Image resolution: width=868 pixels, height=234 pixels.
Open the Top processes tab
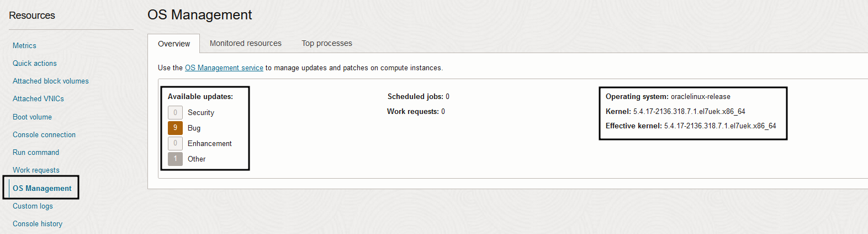(326, 43)
